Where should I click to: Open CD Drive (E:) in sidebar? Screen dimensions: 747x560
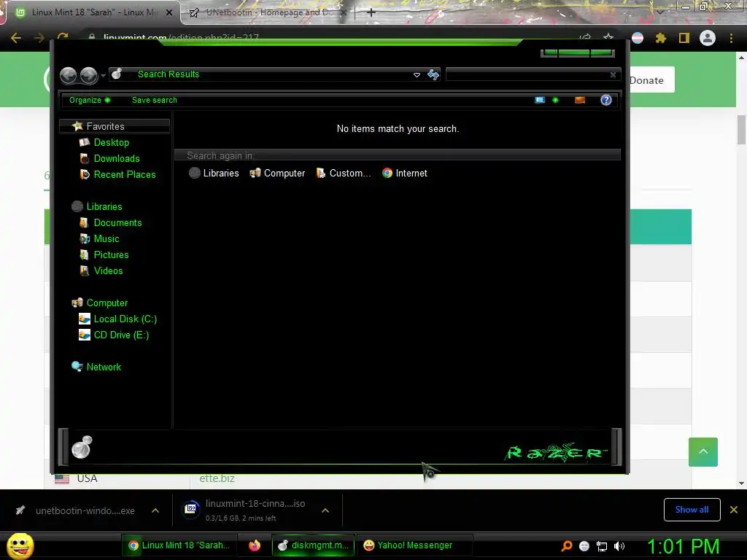(x=122, y=335)
